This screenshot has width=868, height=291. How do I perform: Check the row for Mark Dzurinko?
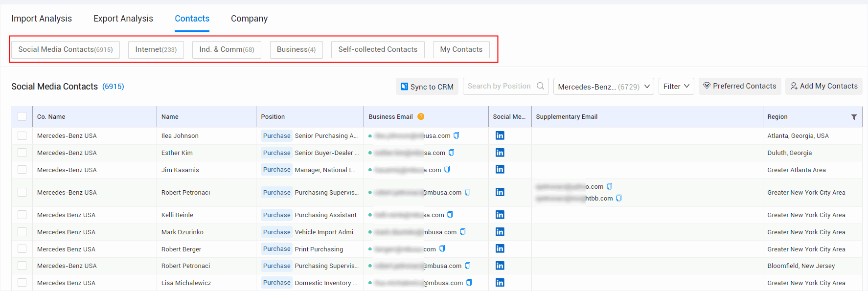click(22, 232)
